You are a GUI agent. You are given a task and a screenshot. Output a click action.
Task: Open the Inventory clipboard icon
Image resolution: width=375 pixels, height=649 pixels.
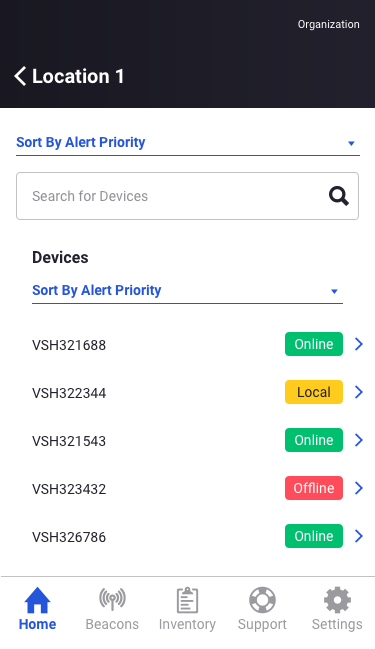click(x=187, y=600)
